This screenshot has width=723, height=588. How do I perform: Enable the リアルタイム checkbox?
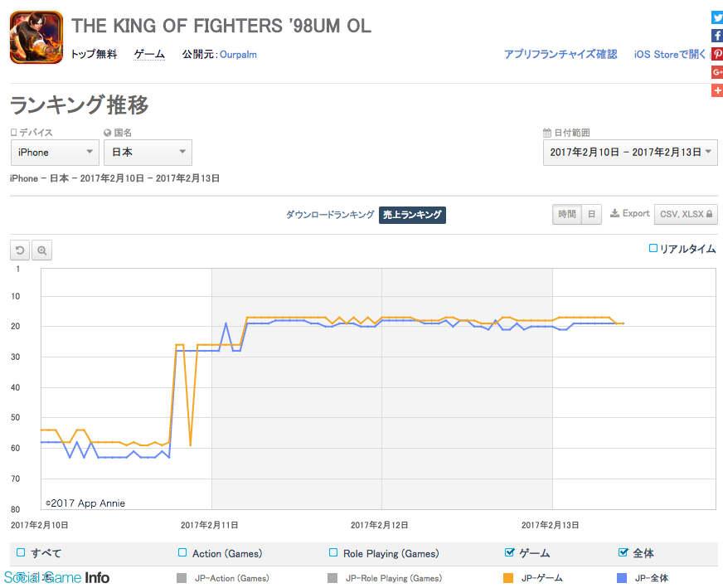coord(653,248)
